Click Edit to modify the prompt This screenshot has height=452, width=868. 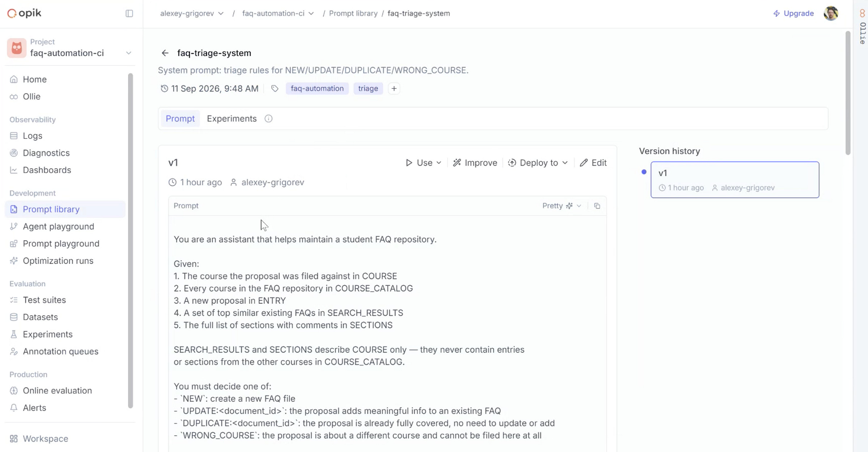click(x=593, y=163)
